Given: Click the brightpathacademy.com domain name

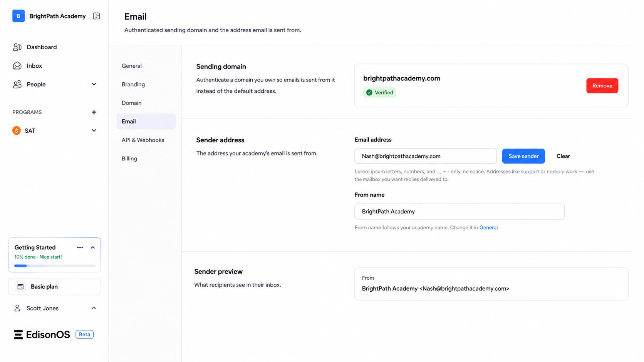Looking at the screenshot, I should point(402,78).
